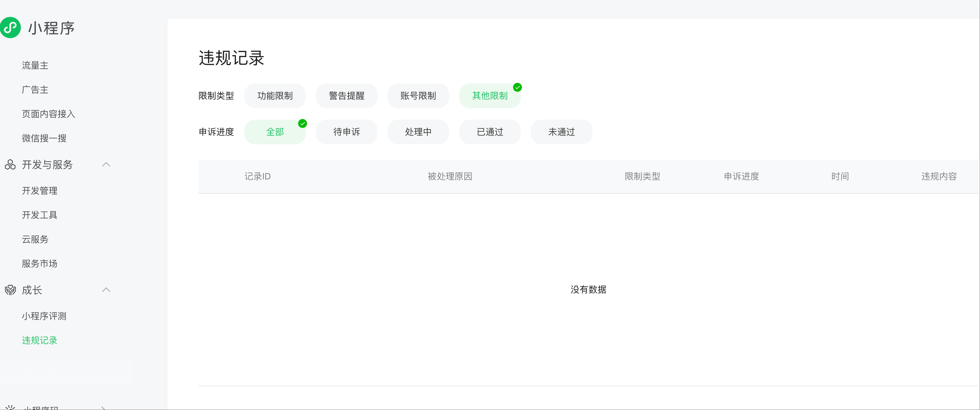Click the 成长 section heart icon

tap(10, 290)
